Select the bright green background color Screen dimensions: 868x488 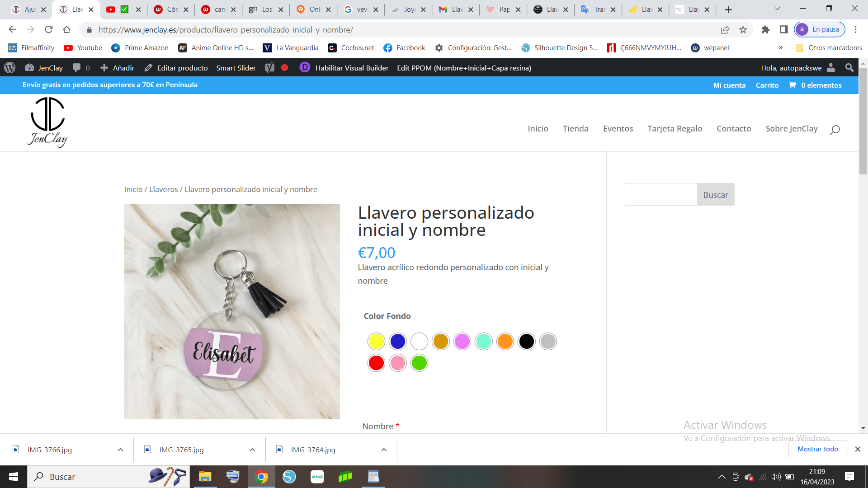(x=419, y=363)
